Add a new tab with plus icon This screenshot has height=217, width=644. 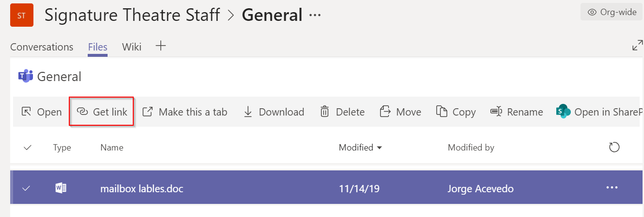(160, 46)
